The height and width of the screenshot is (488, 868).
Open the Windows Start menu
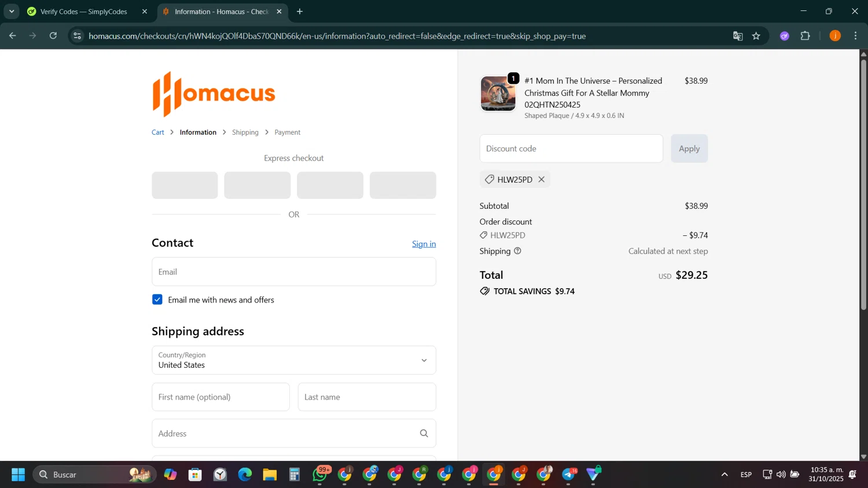(x=18, y=475)
